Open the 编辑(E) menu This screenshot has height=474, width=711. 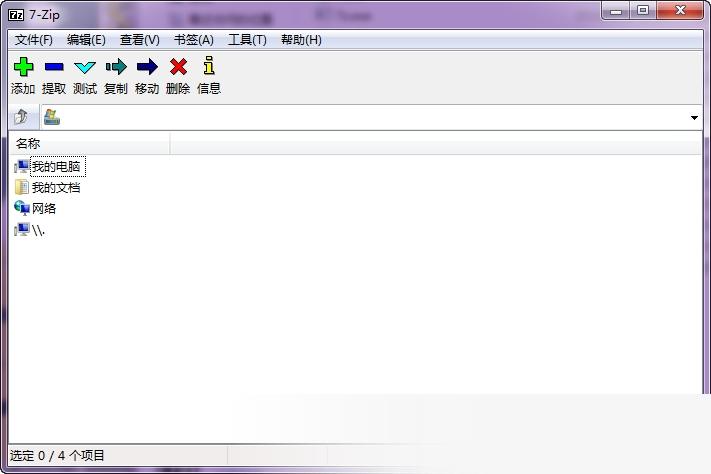pyautogui.click(x=86, y=40)
